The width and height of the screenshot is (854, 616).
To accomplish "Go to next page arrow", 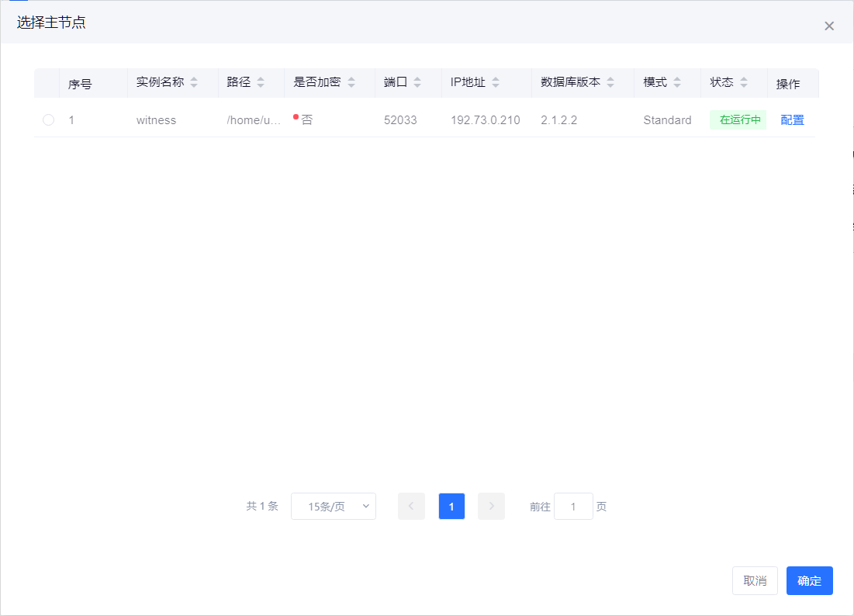I will coord(491,507).
